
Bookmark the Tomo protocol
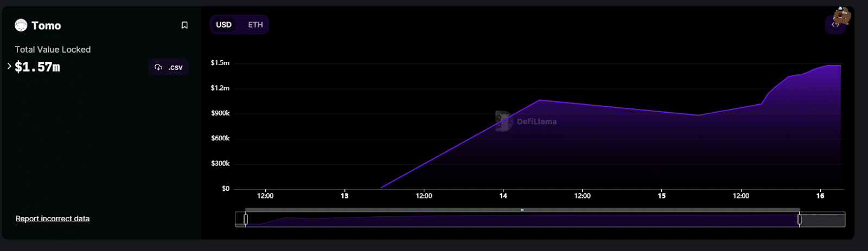click(x=184, y=25)
